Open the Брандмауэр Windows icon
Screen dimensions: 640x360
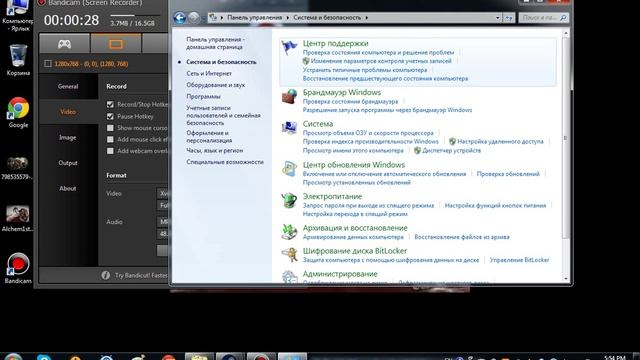coord(289,96)
